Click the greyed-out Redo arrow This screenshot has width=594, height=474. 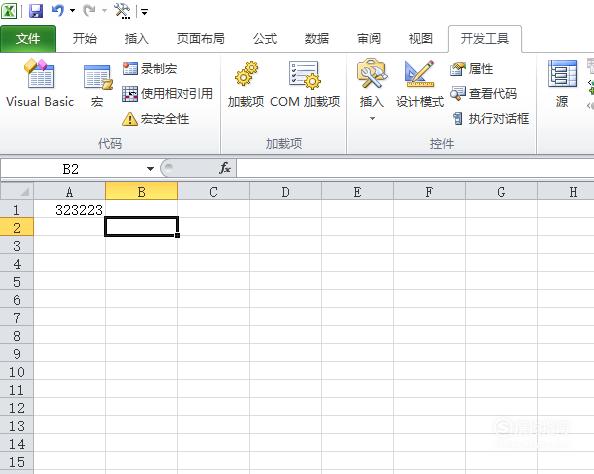89,11
